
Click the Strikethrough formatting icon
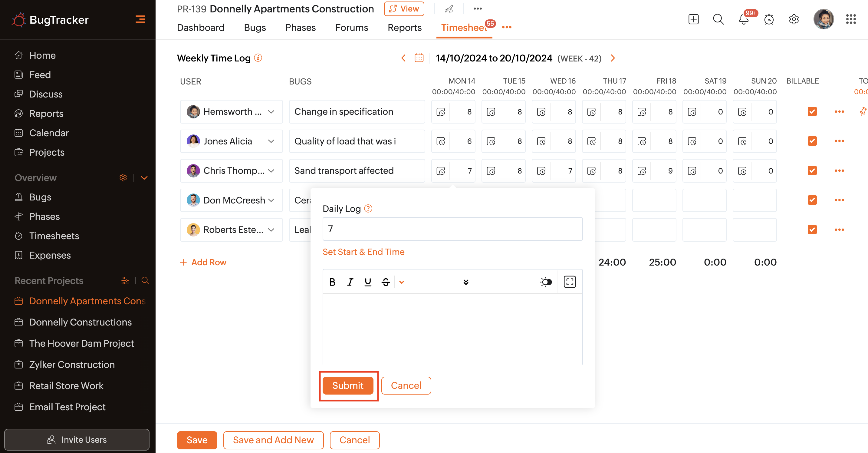pyautogui.click(x=386, y=282)
